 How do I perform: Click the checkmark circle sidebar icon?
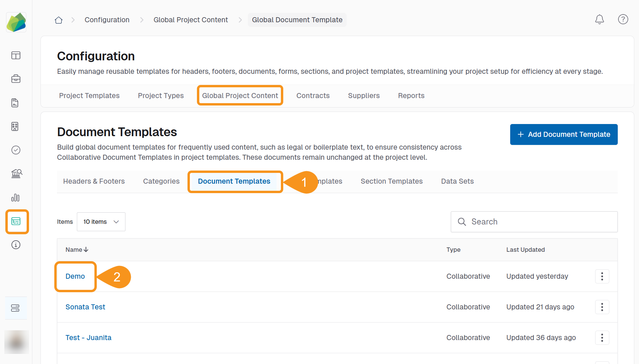16,150
